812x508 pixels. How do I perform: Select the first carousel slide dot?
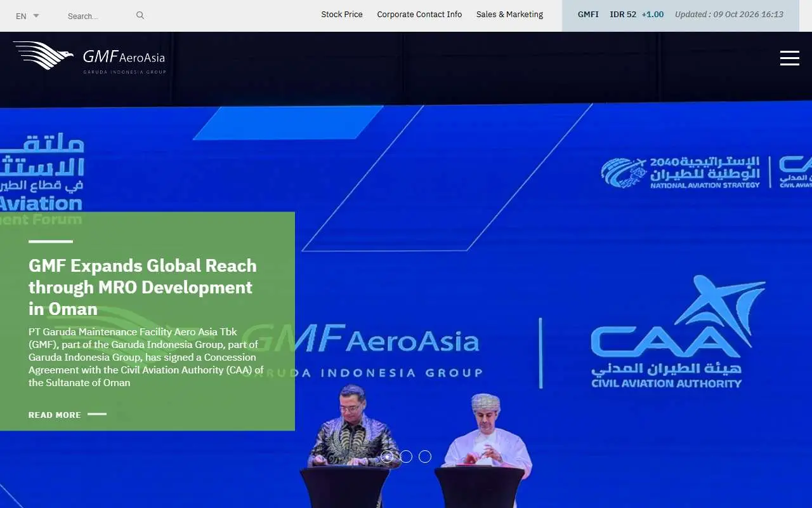click(387, 457)
